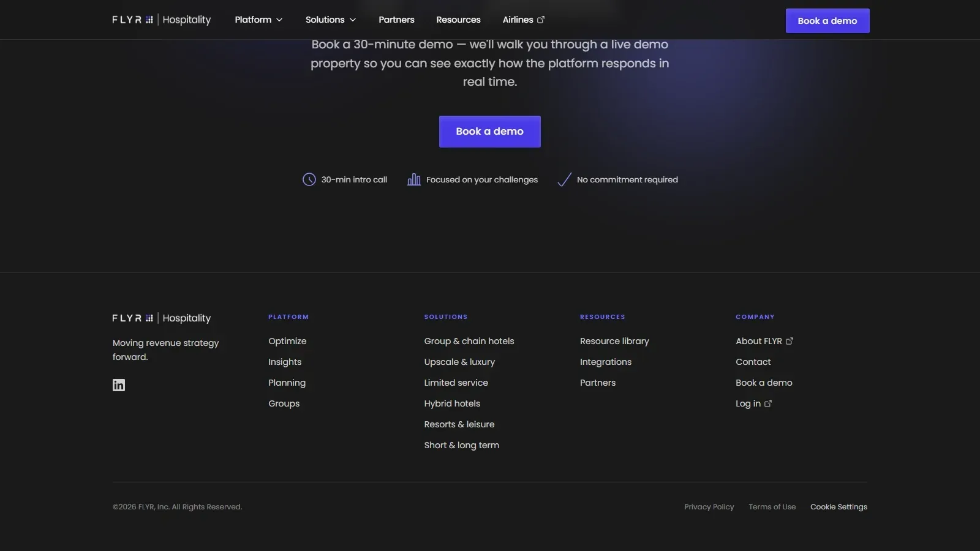Expand the Platform dropdown chevron in the header

(x=279, y=20)
